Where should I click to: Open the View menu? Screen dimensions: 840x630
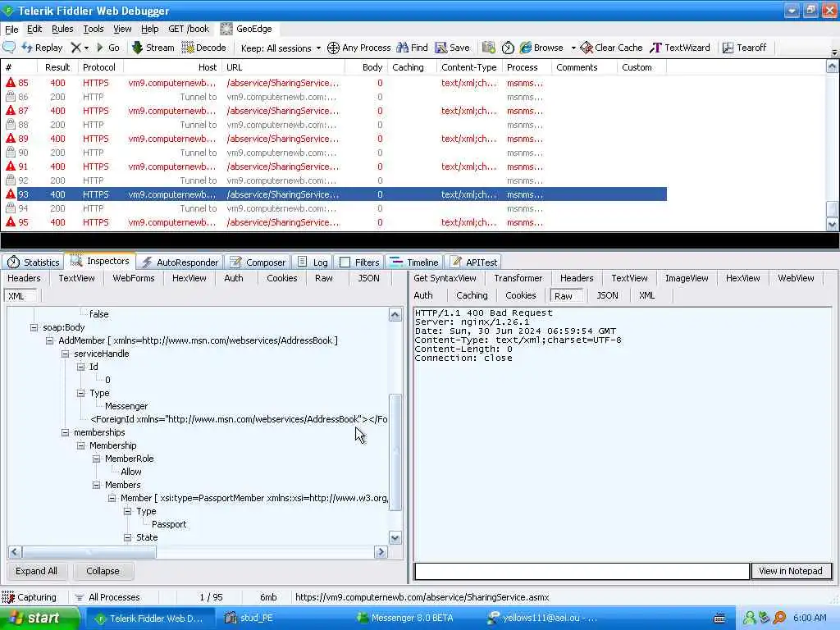point(122,29)
